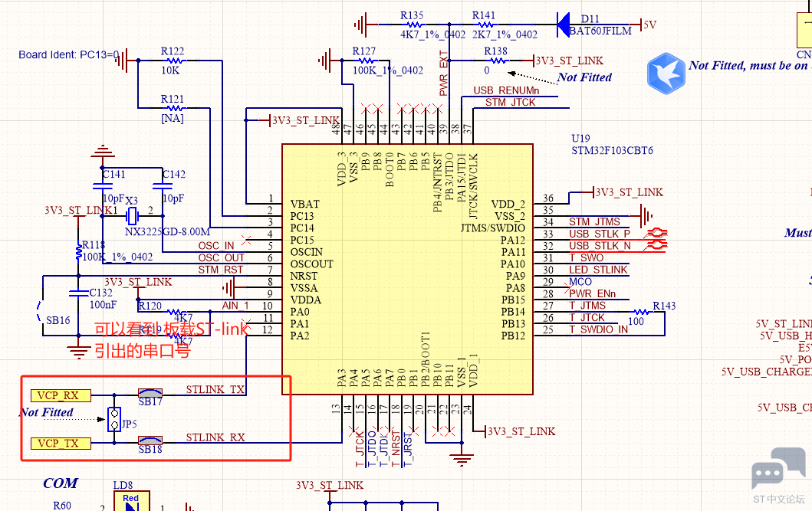Select the STM_JTMS net label
Viewport: 812px width, 511px height.
pyautogui.click(x=594, y=222)
